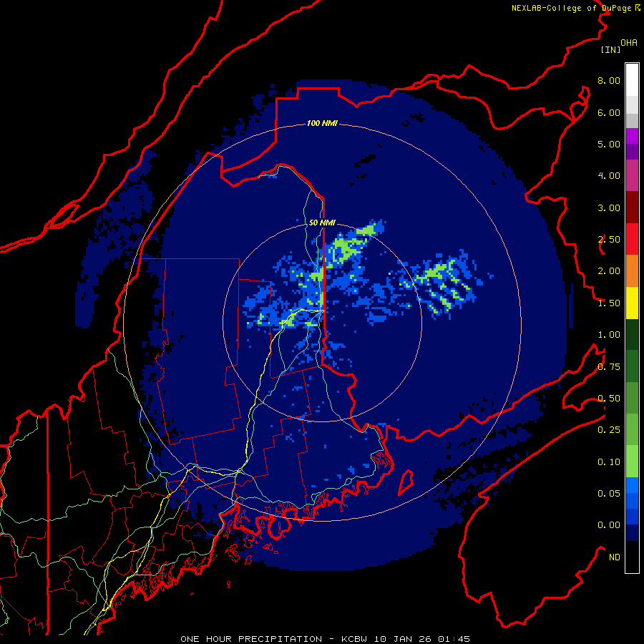Viewport: 644px width, 644px height.
Task: Click the 8.00 legend value
Action: coord(609,80)
